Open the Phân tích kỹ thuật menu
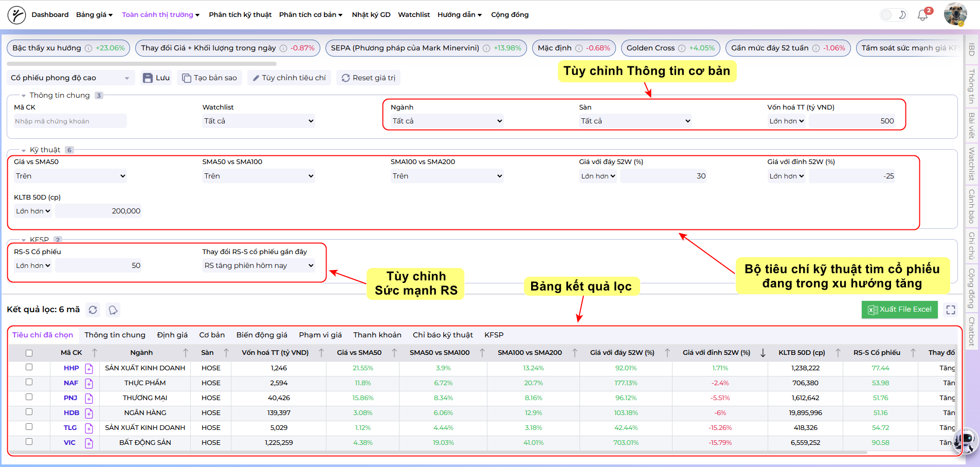 click(240, 15)
